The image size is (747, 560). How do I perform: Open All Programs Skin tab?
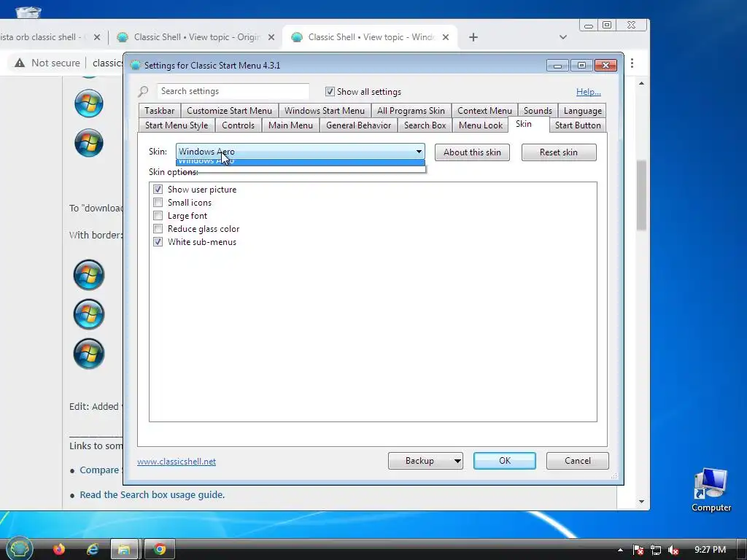(411, 111)
